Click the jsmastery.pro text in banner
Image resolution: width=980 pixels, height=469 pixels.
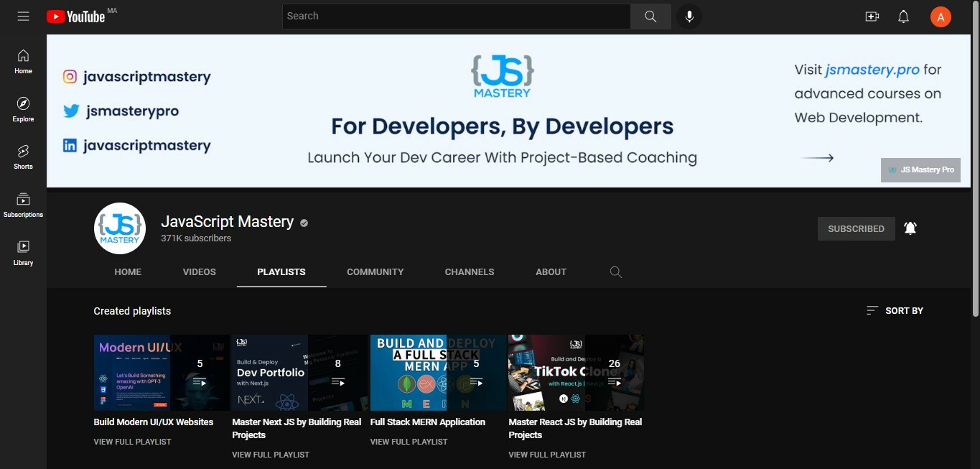pos(872,70)
